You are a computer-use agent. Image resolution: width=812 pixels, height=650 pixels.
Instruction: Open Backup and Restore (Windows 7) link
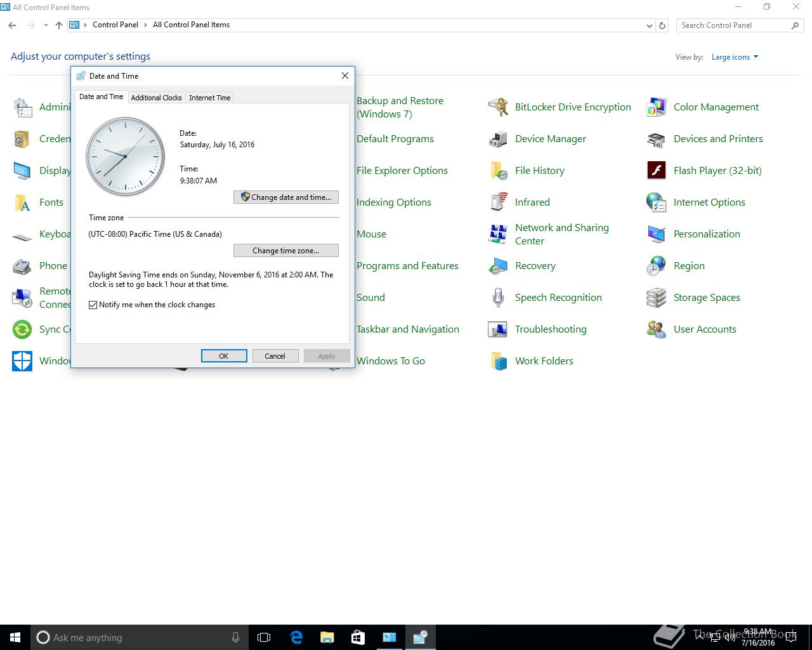tap(400, 107)
